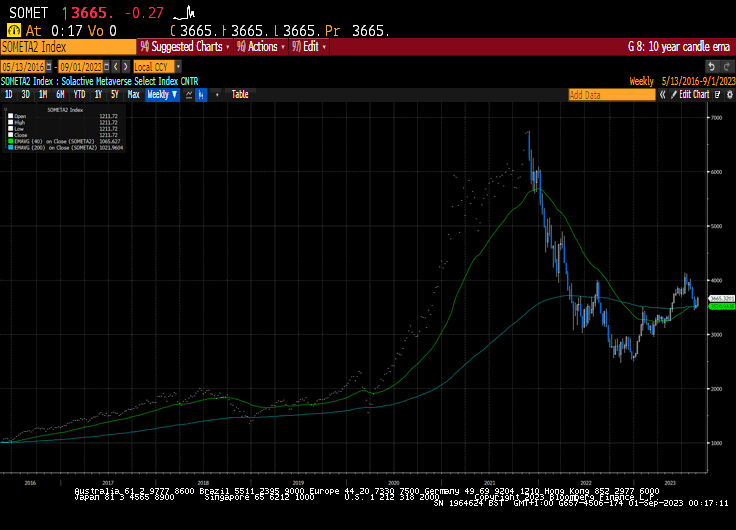Toggle the Open series checkbox in legend
736x530 pixels.
pos(10,116)
